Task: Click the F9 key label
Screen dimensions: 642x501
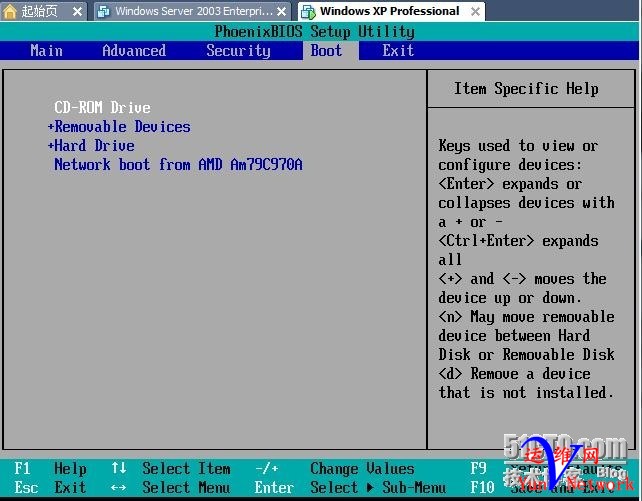Action: pyautogui.click(x=478, y=469)
